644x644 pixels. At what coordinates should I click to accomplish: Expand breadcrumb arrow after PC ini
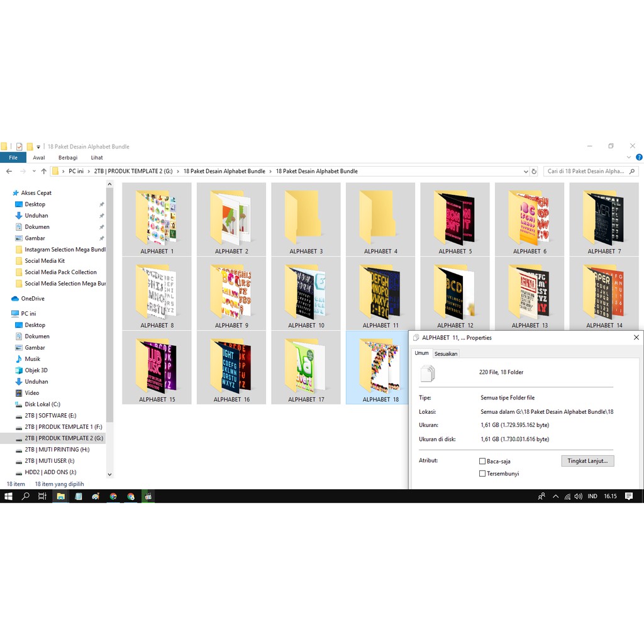pos(89,171)
